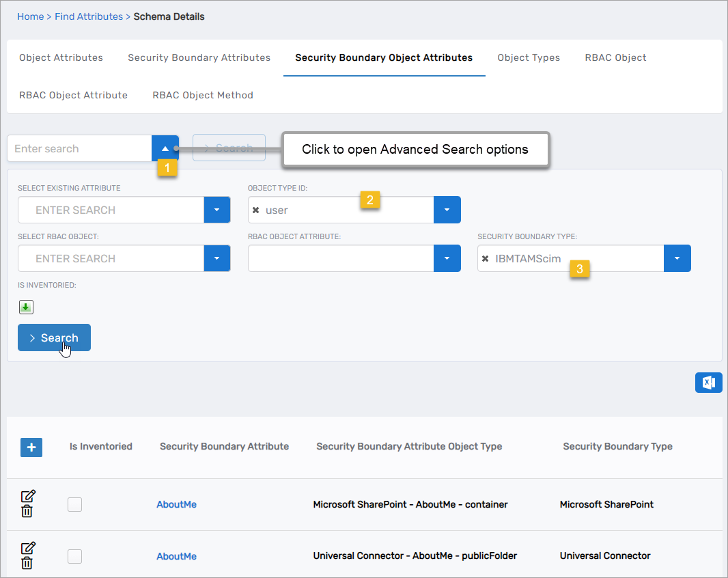The height and width of the screenshot is (578, 728).
Task: Click the blue plus add icon
Action: pos(31,448)
